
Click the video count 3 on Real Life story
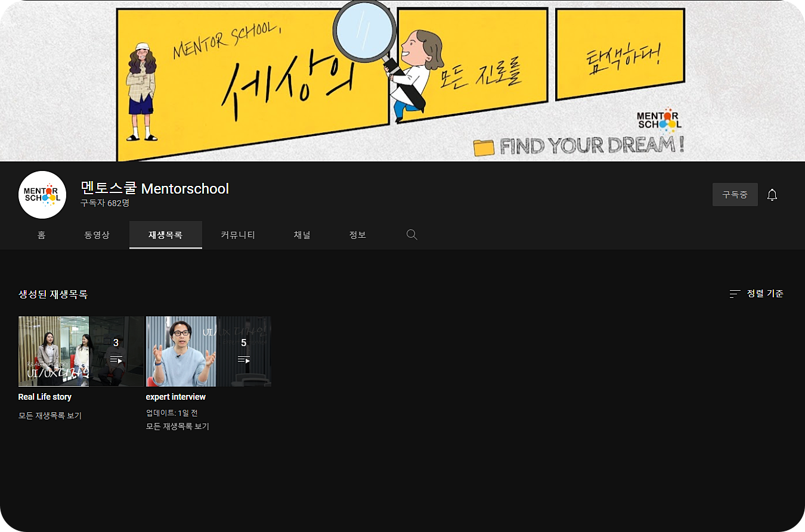[x=116, y=343]
